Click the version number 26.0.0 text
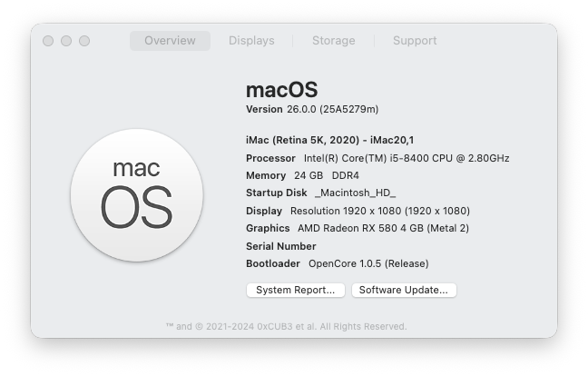Image resolution: width=588 pixels, height=376 pixels. [301, 109]
